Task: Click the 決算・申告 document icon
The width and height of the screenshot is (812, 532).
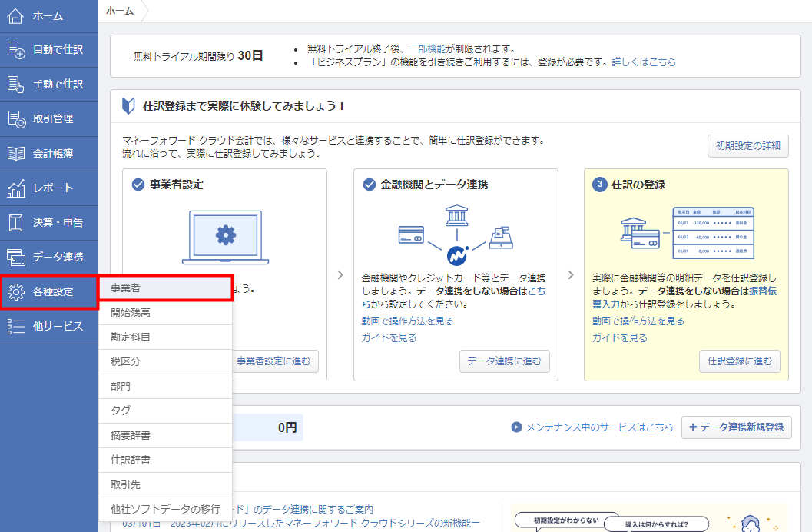Action: coord(15,223)
